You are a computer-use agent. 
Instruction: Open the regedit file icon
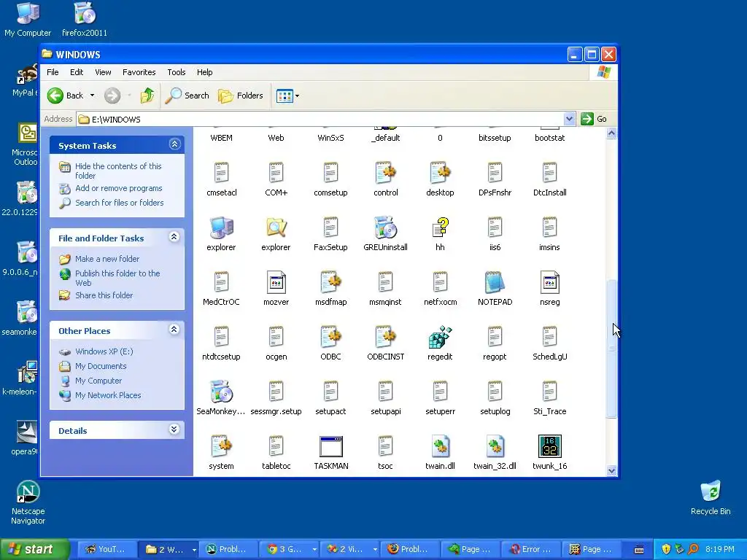pos(440,337)
